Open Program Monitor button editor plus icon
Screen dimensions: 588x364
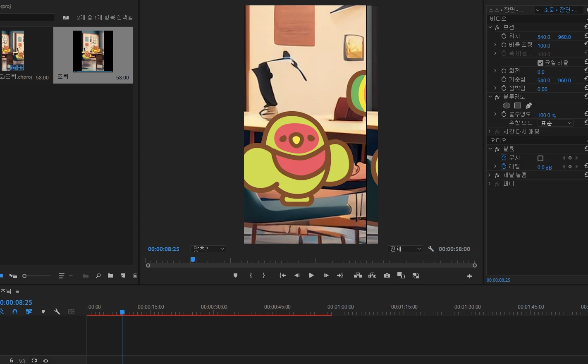tap(469, 276)
